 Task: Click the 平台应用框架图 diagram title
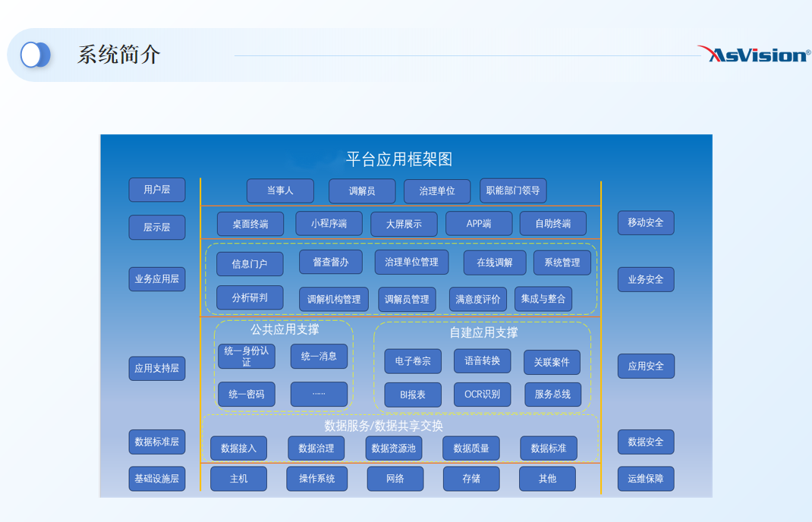pyautogui.click(x=399, y=159)
